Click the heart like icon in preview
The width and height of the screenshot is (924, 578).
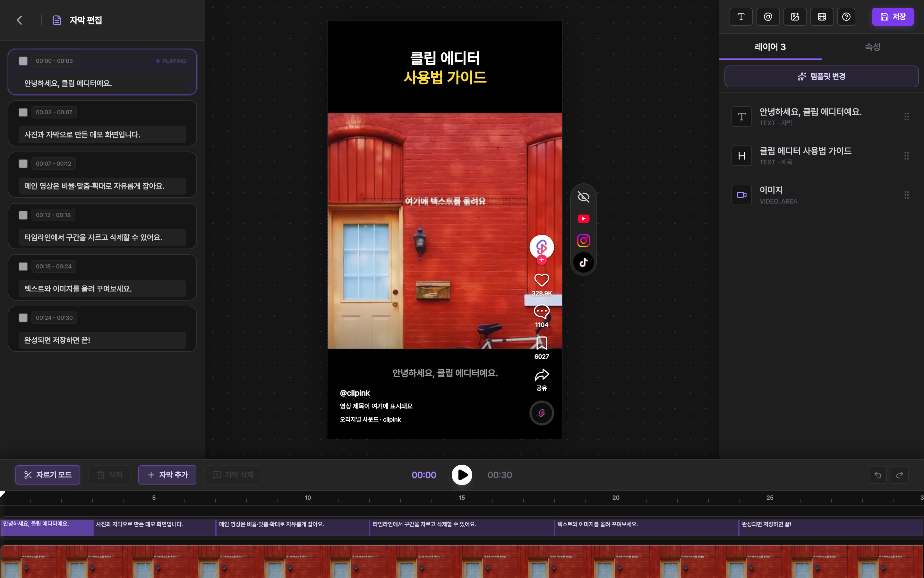(542, 280)
